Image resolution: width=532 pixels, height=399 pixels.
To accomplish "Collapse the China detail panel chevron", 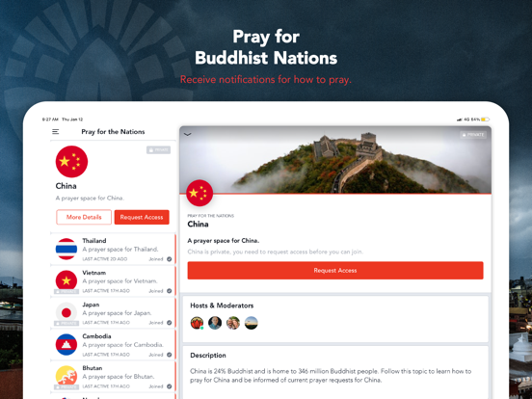I will (188, 135).
